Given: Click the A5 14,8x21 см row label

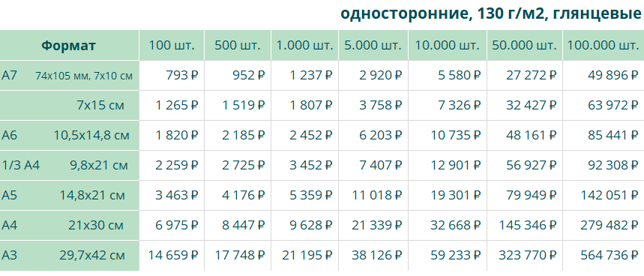Looking at the screenshot, I should [69, 196].
